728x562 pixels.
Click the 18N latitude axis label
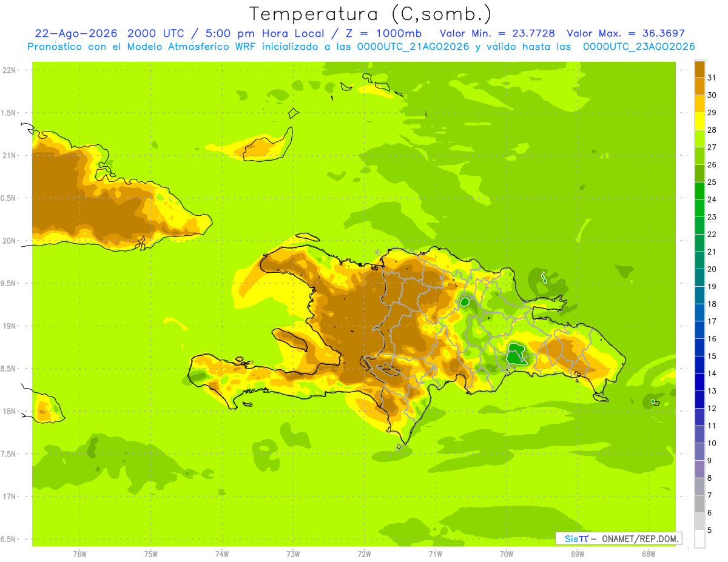[8, 411]
